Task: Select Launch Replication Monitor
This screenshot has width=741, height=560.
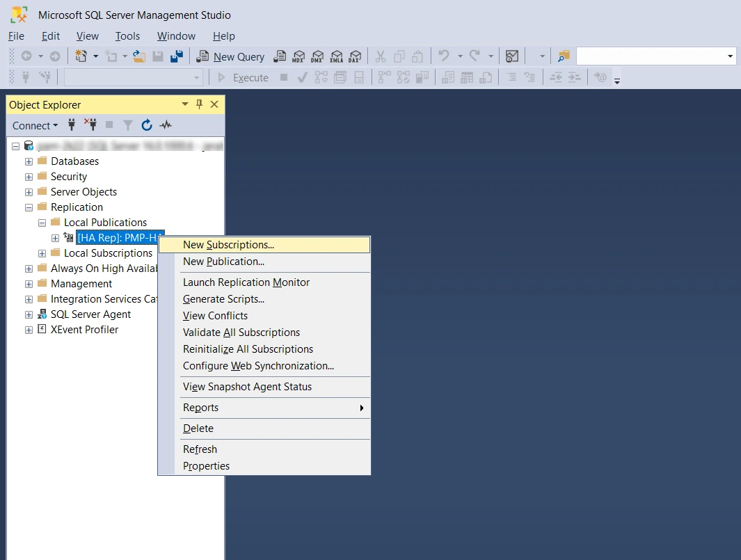Action: [x=246, y=282]
